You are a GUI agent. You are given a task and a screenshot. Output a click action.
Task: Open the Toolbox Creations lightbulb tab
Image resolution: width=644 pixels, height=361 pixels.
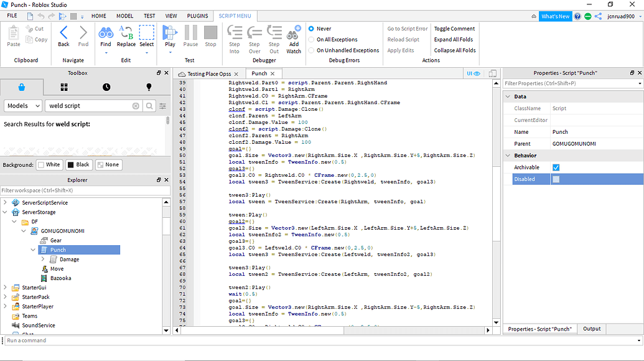click(x=149, y=87)
